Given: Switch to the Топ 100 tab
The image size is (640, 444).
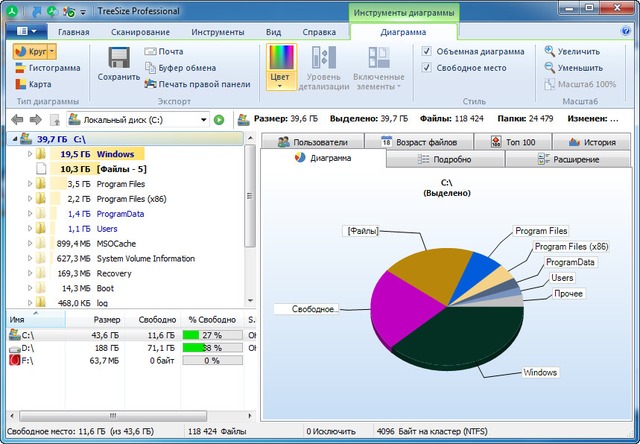Looking at the screenshot, I should pyautogui.click(x=513, y=142).
